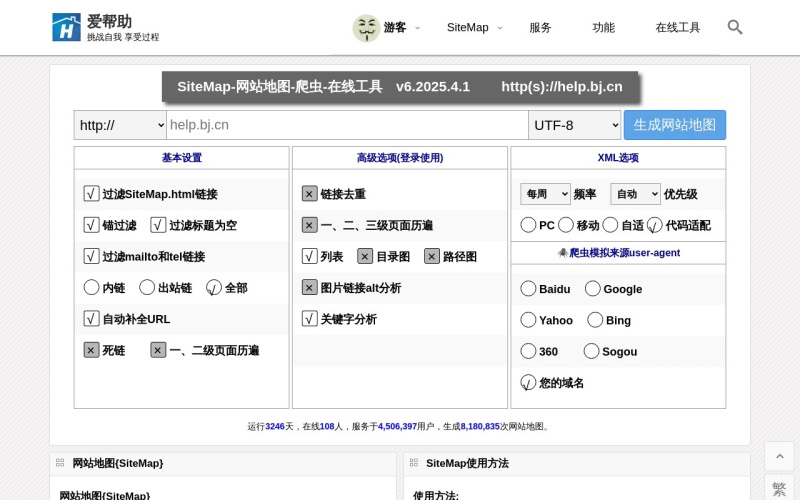Screen dimensions: 800x500
Task: Toggle 过滤SiteMap.html链接 checkbox
Action: [x=91, y=194]
